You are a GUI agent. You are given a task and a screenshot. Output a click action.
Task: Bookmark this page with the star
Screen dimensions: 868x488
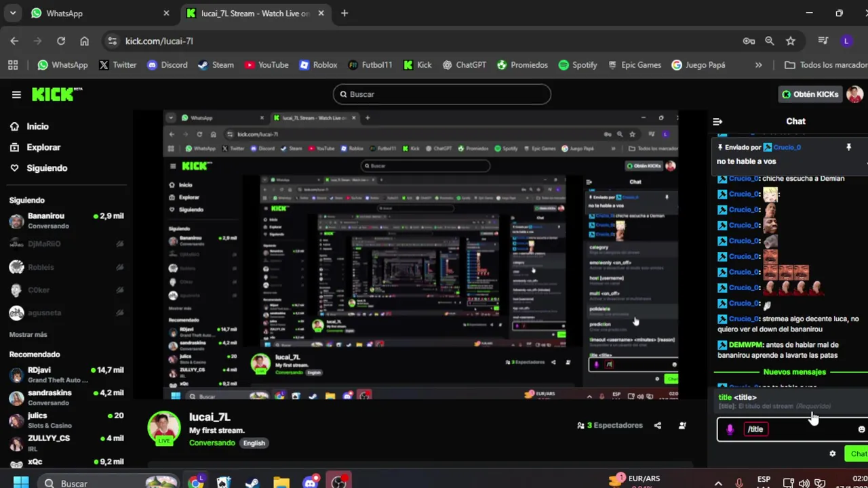tap(790, 41)
